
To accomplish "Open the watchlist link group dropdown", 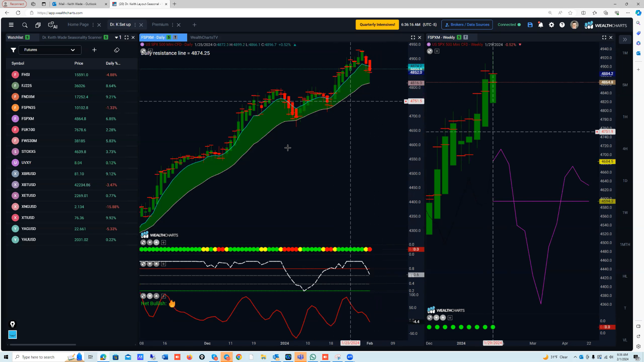I will pos(118,38).
